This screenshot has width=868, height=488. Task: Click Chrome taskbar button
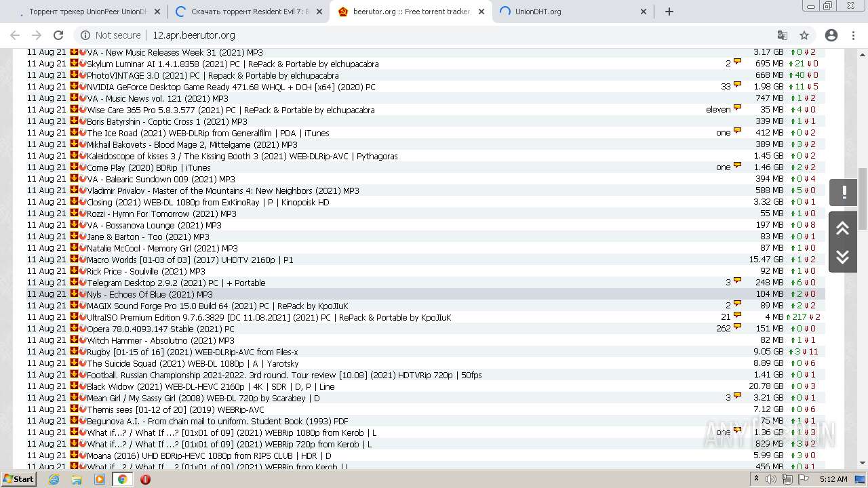122,479
